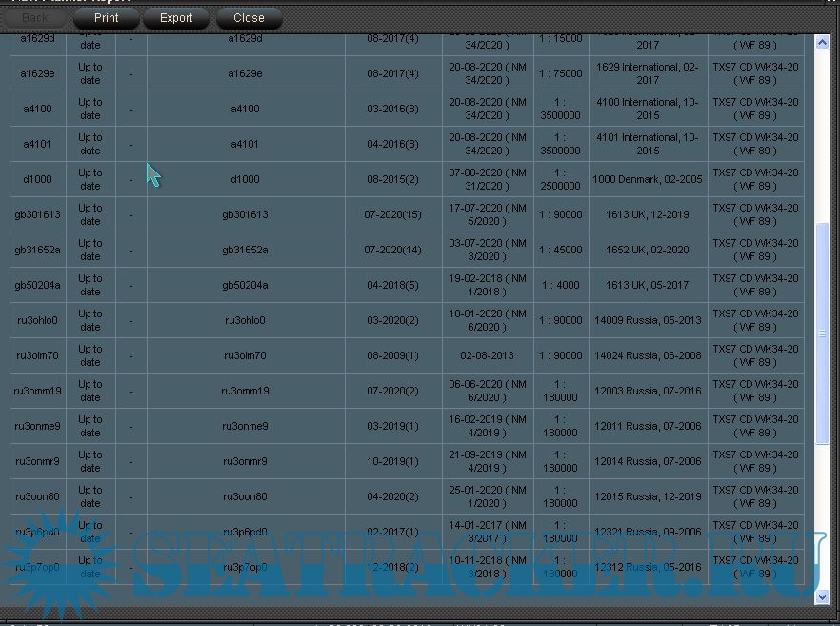Viewport: 840px width, 626px height.
Task: Click the "14009 Russia, 05-2013" cell
Action: click(x=648, y=321)
